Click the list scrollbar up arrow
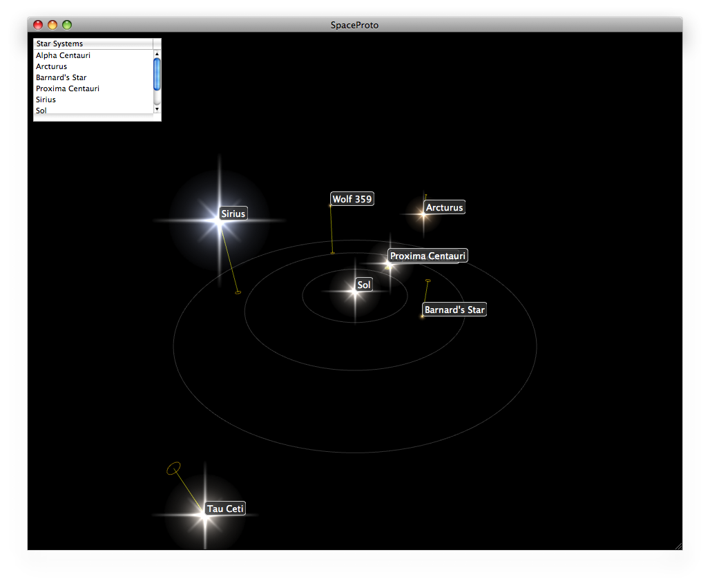 click(x=157, y=54)
